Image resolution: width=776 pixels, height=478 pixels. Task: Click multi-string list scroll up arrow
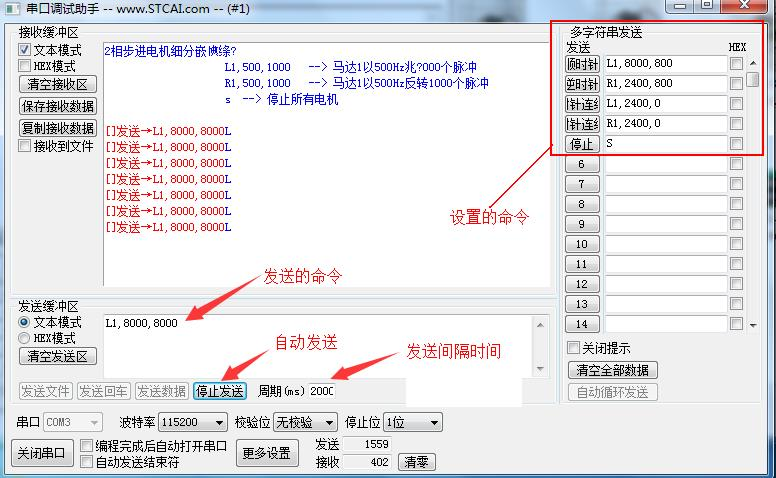tap(753, 63)
